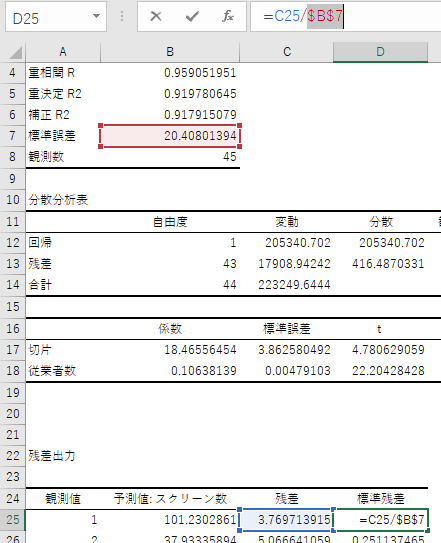Click the 標準誤差 heading in row 16

point(287,329)
